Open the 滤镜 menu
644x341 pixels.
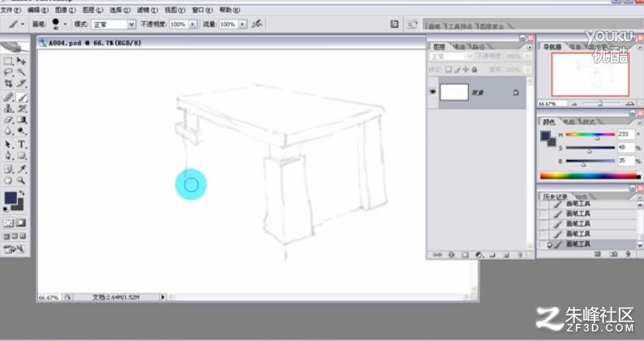(x=147, y=10)
